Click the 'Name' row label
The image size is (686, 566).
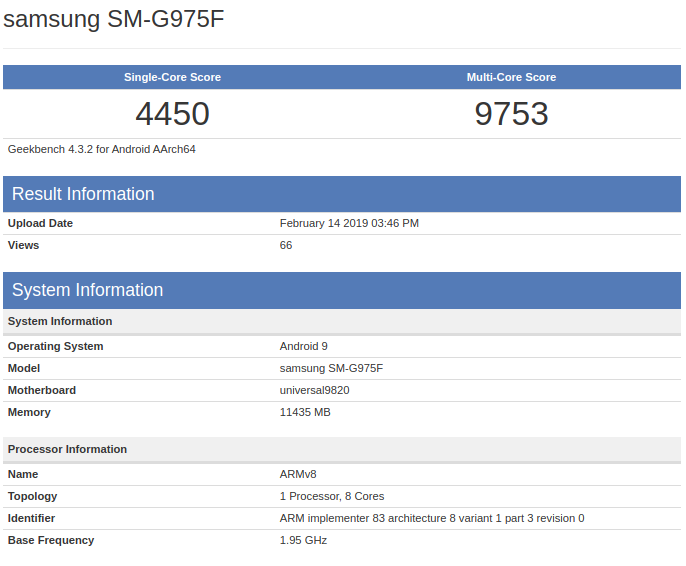click(23, 475)
